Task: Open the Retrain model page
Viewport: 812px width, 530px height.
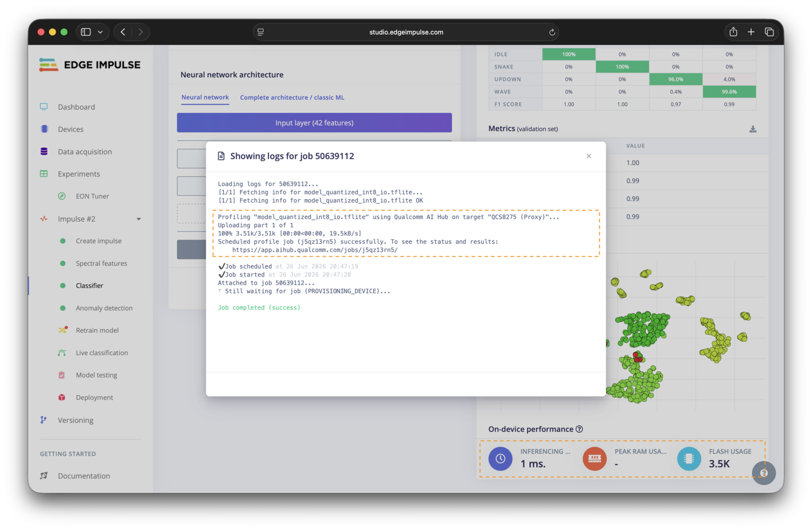Action: point(97,330)
